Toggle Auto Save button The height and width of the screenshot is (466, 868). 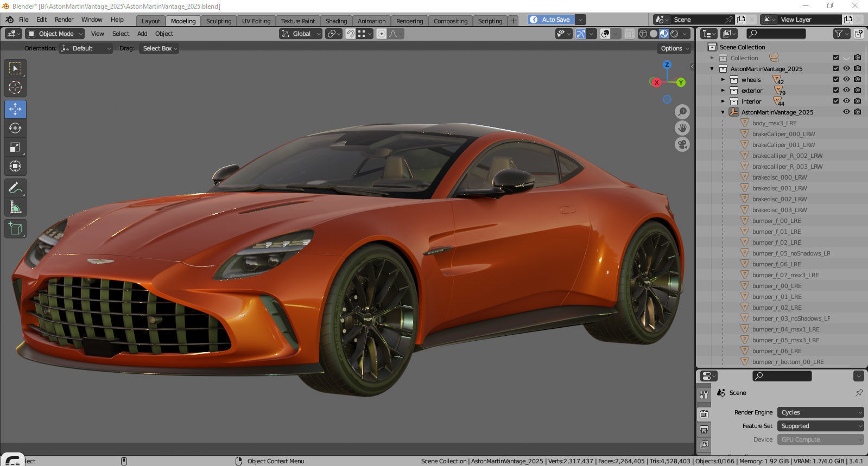click(550, 20)
